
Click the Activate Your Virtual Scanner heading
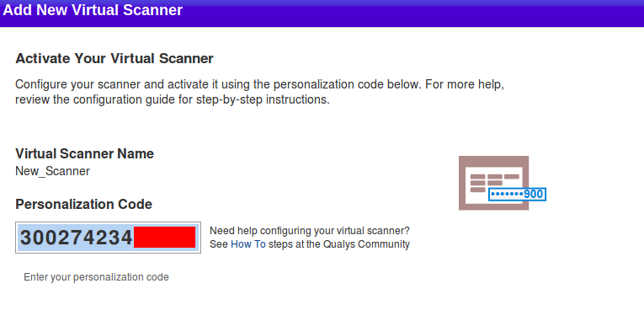click(114, 58)
